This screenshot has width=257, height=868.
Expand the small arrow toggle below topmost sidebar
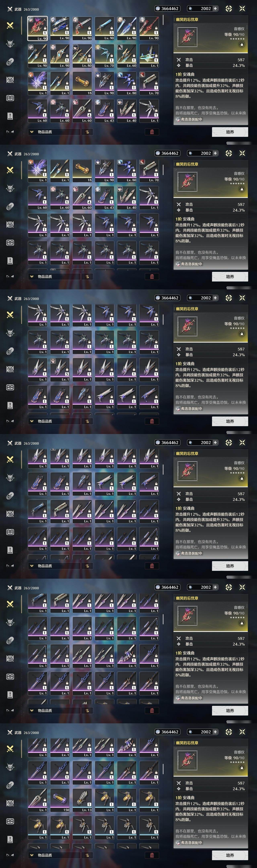tap(10, 132)
